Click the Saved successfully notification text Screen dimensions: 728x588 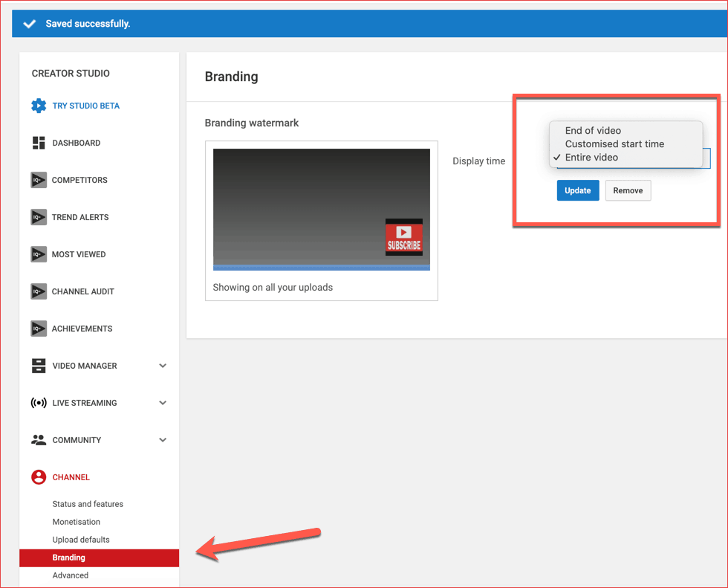[x=88, y=24]
